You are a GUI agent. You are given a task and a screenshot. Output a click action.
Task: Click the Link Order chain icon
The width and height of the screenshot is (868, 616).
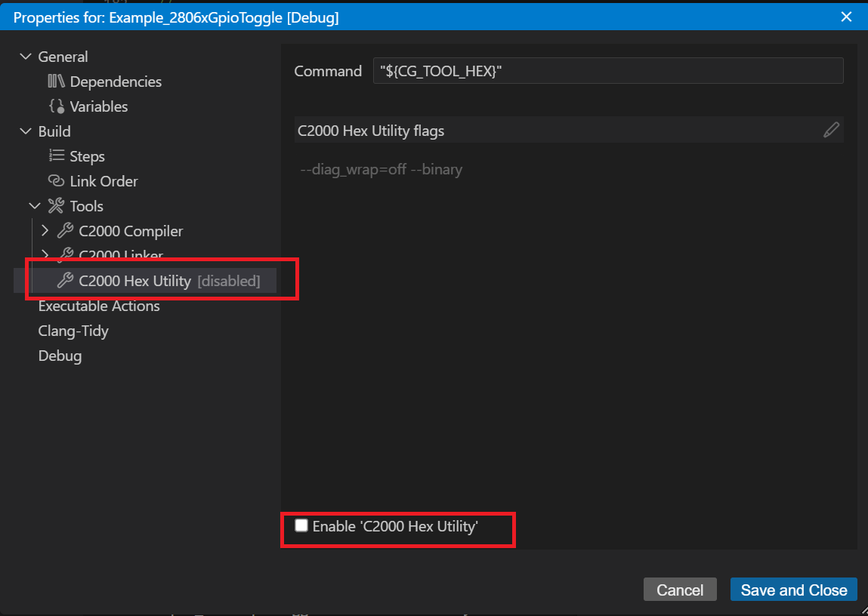click(x=56, y=181)
